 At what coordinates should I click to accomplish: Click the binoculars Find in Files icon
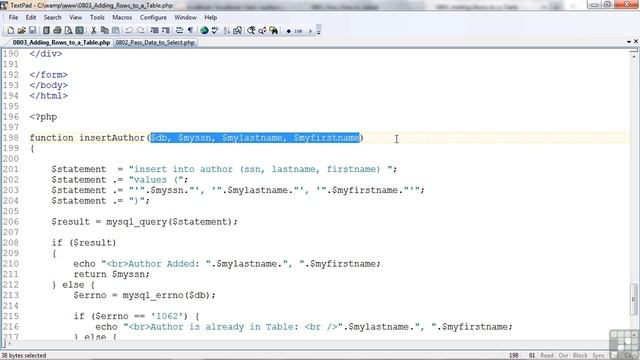pyautogui.click(x=273, y=31)
